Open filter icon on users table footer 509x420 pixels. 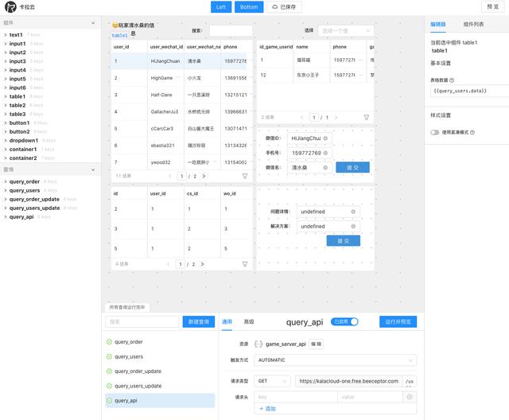pyautogui.click(x=245, y=176)
